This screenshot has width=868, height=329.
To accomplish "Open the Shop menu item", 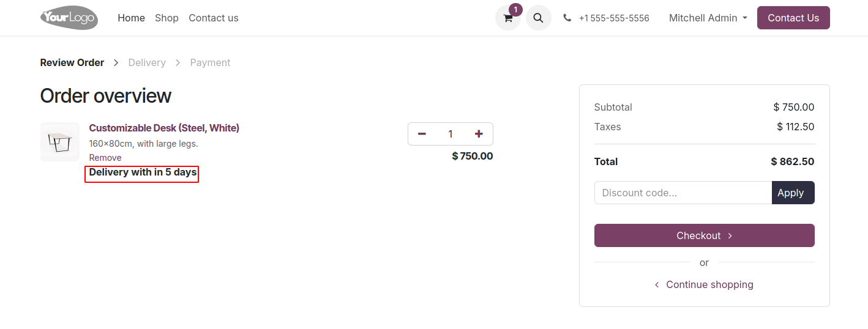I will click(166, 18).
